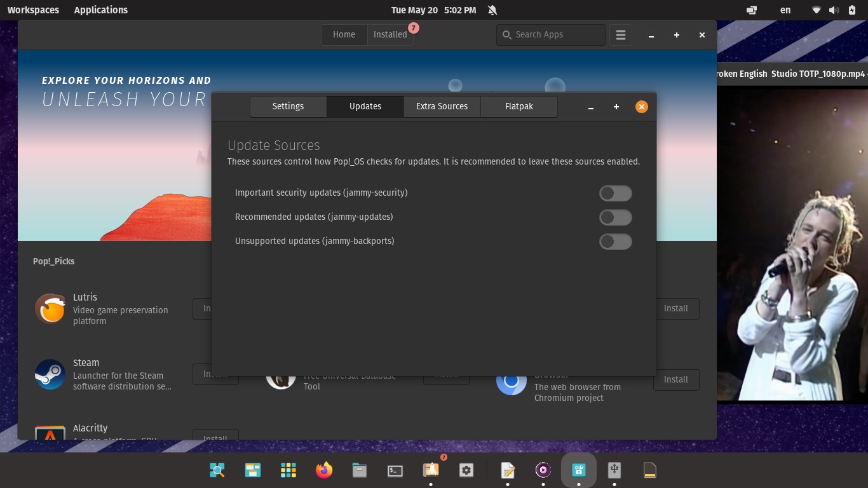Open the dock workspaces icon
The image size is (868, 488).
pos(253,470)
